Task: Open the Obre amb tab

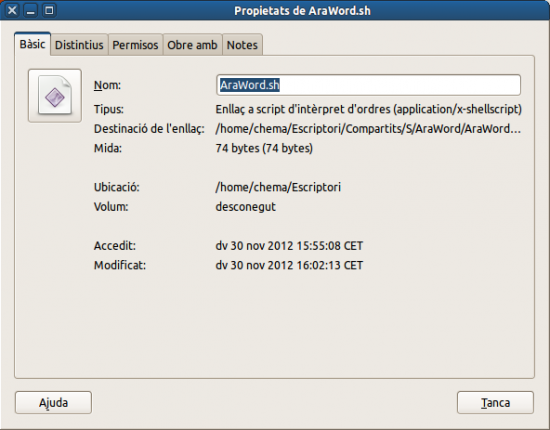Action: tap(192, 45)
